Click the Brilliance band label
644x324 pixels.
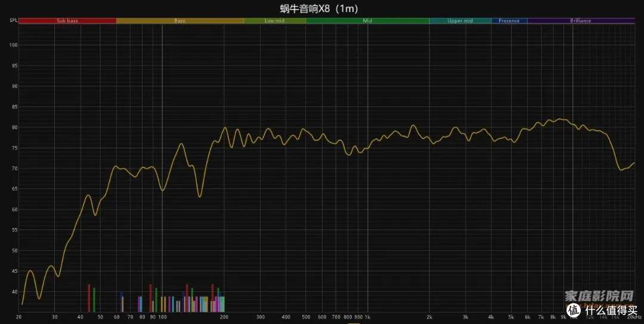580,20
